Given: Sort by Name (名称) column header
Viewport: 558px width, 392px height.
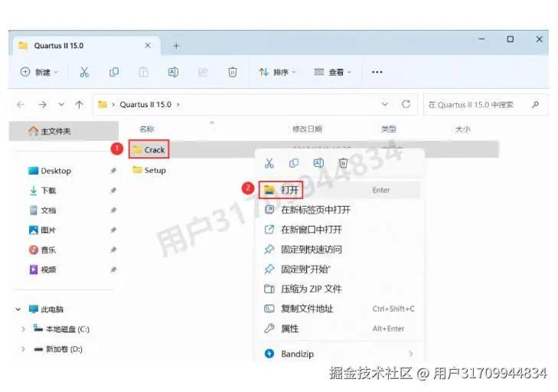Looking at the screenshot, I should pos(147,129).
